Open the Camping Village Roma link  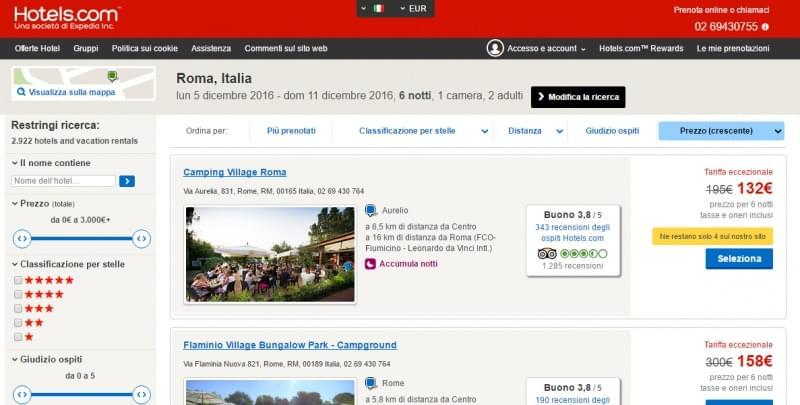(234, 172)
